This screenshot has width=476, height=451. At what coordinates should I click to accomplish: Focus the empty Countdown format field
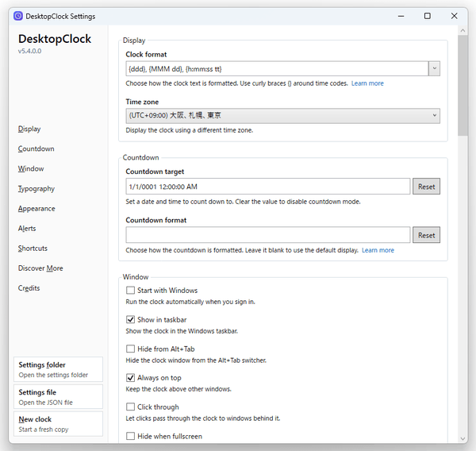click(x=268, y=235)
